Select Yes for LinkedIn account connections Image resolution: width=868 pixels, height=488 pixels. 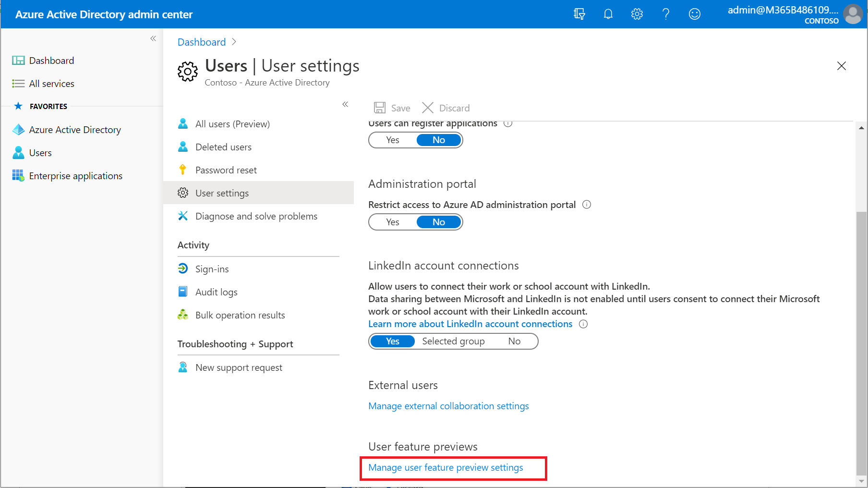393,341
